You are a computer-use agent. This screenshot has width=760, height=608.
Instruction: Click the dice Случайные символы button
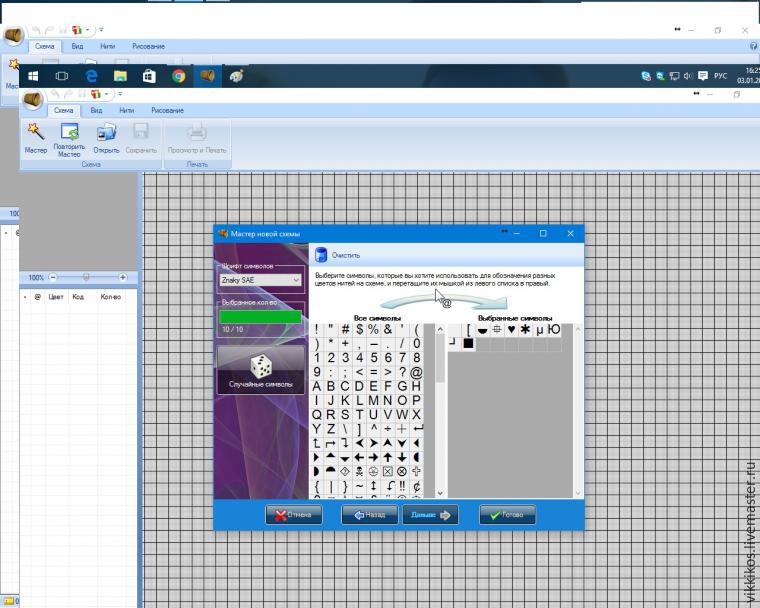coord(261,370)
